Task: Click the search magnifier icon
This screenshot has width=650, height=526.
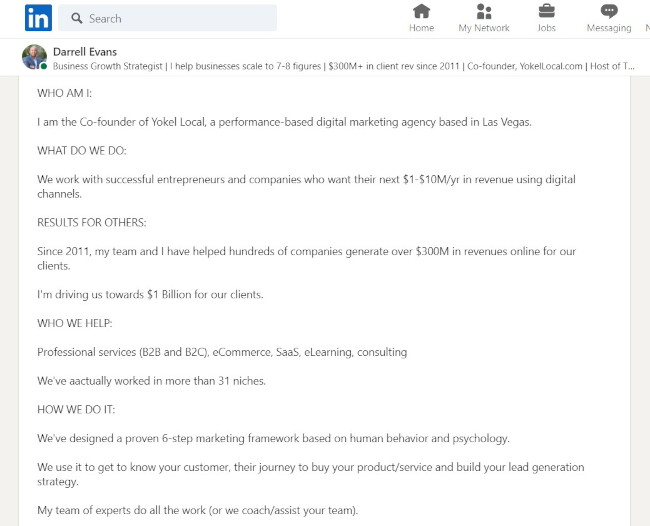Action: click(x=76, y=18)
